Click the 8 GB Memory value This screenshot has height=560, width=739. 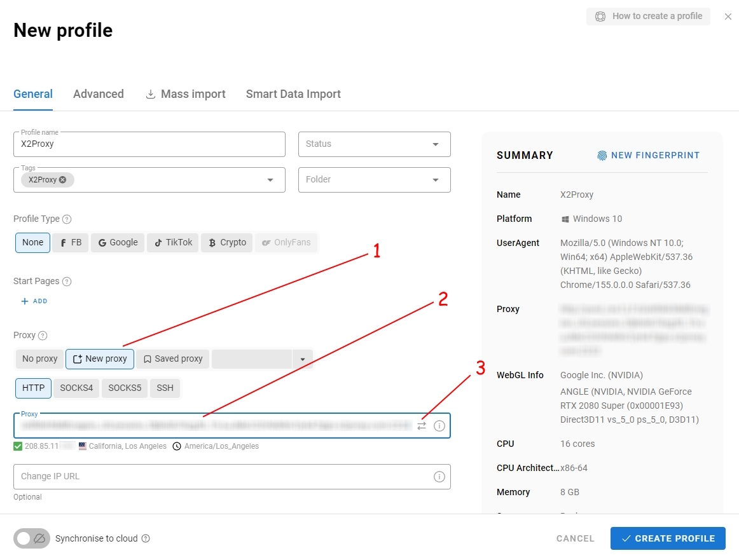pos(570,492)
